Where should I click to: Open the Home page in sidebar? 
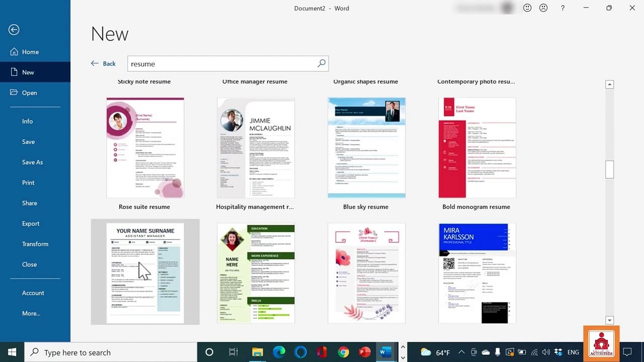coord(35,52)
